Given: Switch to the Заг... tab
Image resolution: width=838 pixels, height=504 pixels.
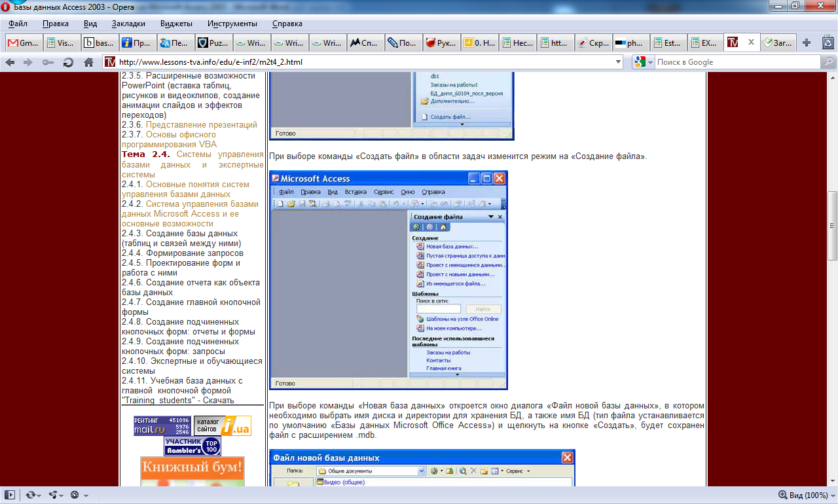Looking at the screenshot, I should point(779,43).
